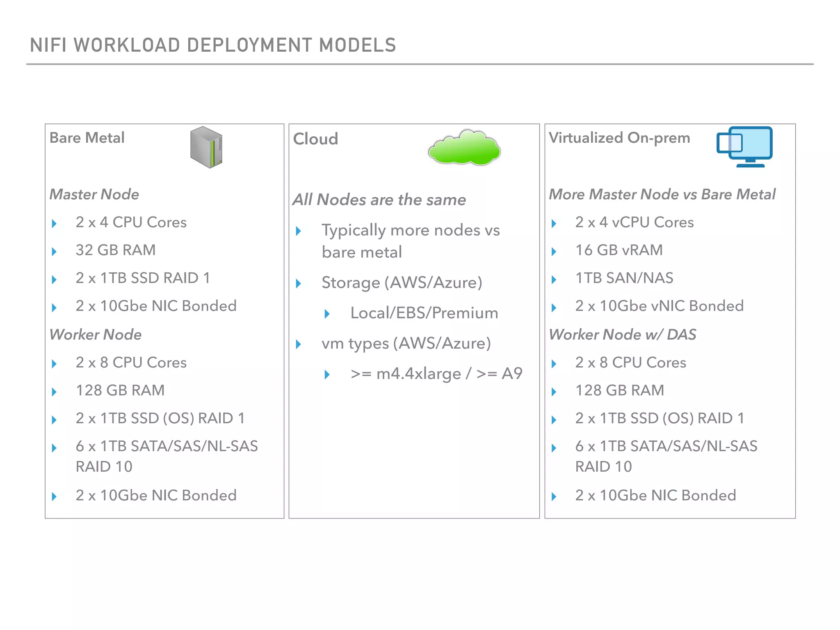Select the Virtualized On-prem heading
840x630 pixels.
[x=619, y=138]
